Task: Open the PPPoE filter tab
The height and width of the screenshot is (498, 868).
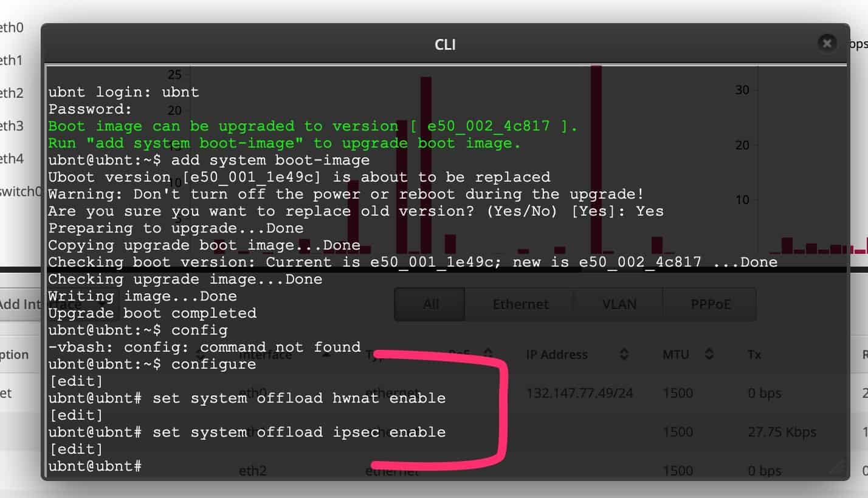Action: 710,304
